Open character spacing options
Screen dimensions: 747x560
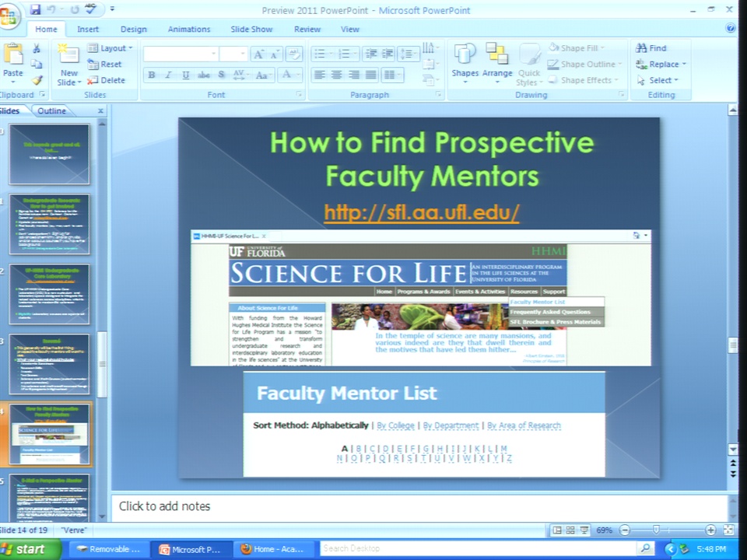(240, 75)
